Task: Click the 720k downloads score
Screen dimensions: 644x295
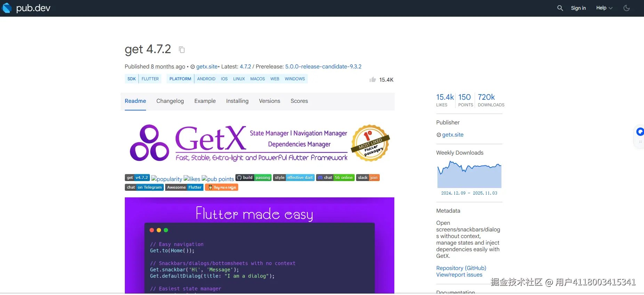Action: point(491,100)
